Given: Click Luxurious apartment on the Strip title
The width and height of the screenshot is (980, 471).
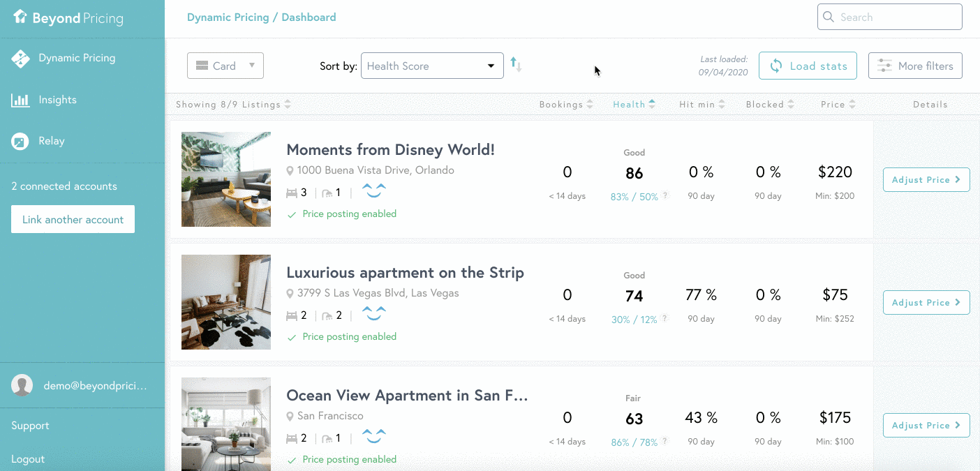Looking at the screenshot, I should pos(405,272).
